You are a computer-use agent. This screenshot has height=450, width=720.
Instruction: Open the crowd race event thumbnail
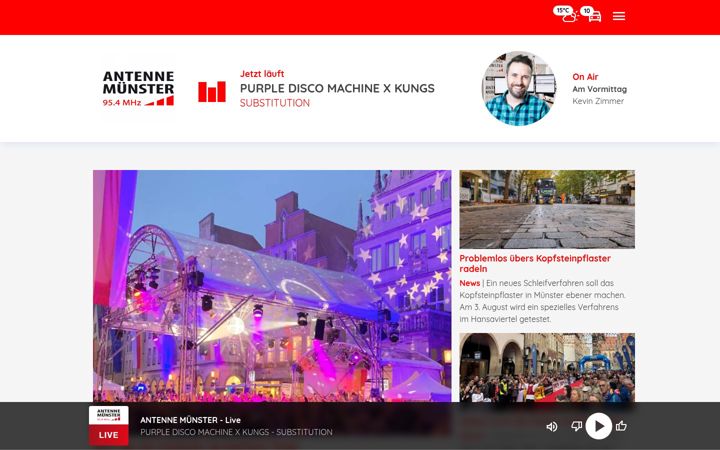pos(547,367)
